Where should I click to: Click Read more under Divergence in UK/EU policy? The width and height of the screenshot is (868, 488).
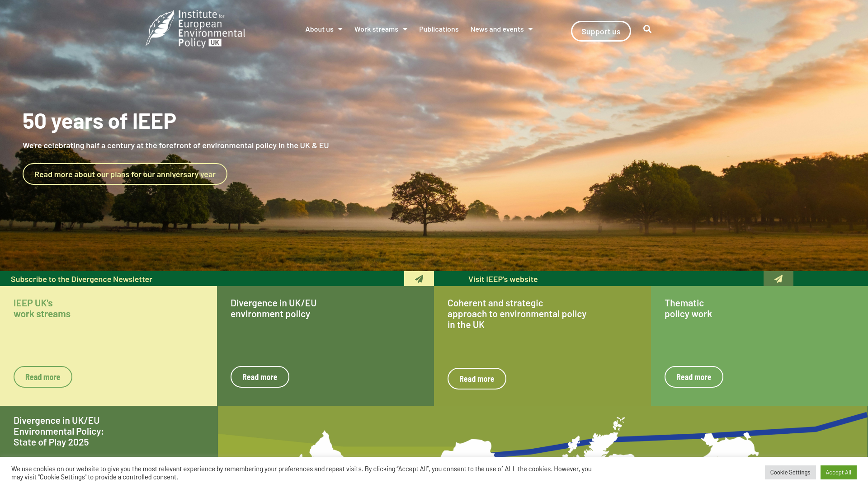tap(260, 377)
